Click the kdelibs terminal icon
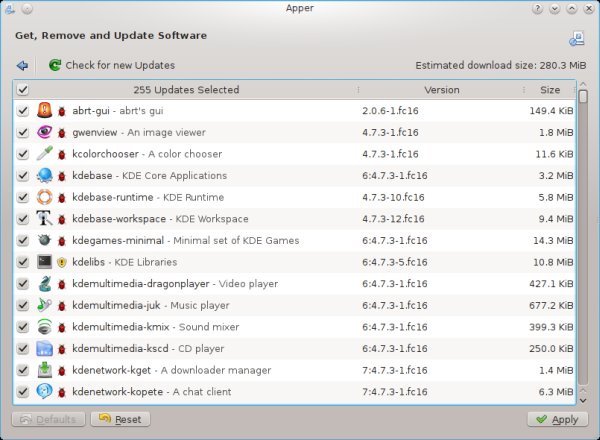 [x=44, y=262]
